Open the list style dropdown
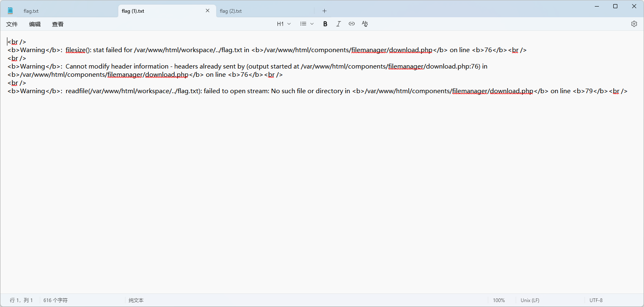 [x=307, y=24]
